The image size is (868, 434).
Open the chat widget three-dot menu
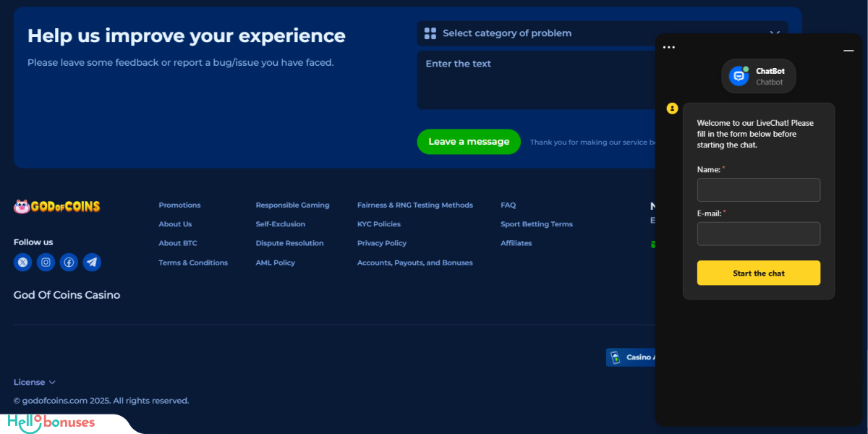[x=669, y=48]
